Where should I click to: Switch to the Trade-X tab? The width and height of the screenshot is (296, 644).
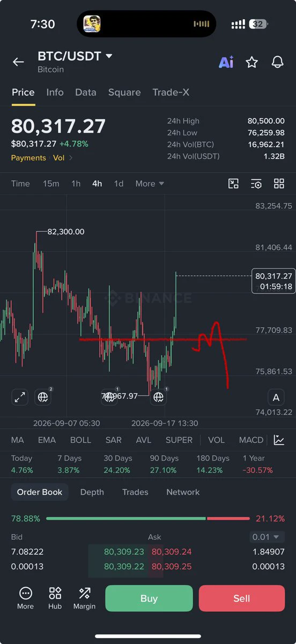pos(171,92)
